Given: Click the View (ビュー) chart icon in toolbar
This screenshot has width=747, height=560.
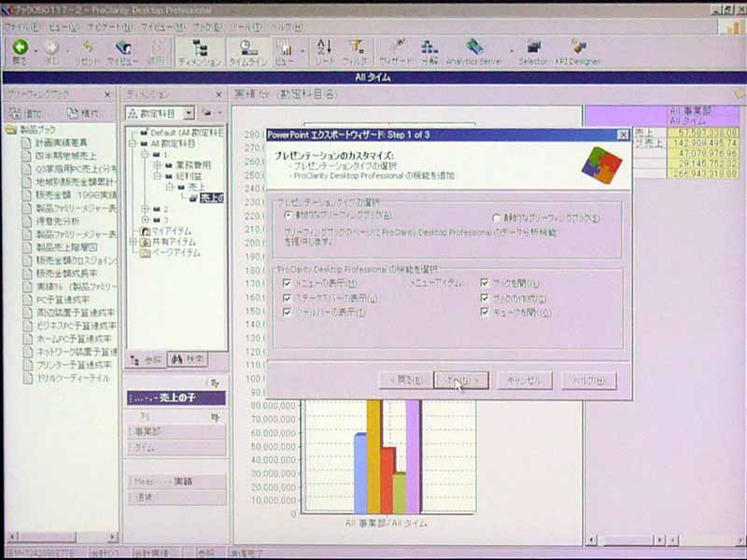Looking at the screenshot, I should click(x=285, y=48).
